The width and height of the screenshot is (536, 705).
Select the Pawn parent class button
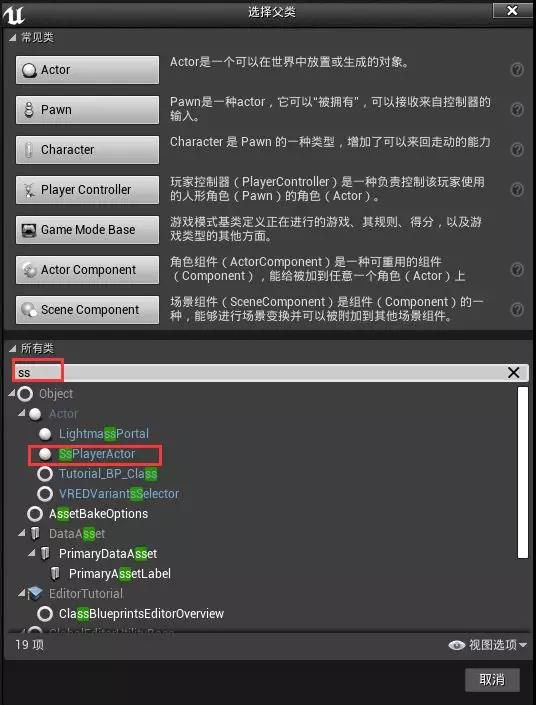87,110
